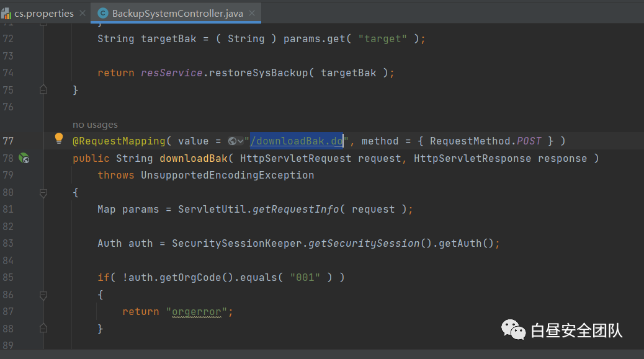Click the 'no usages' inlay hint
The height and width of the screenshot is (359, 644).
95,125
